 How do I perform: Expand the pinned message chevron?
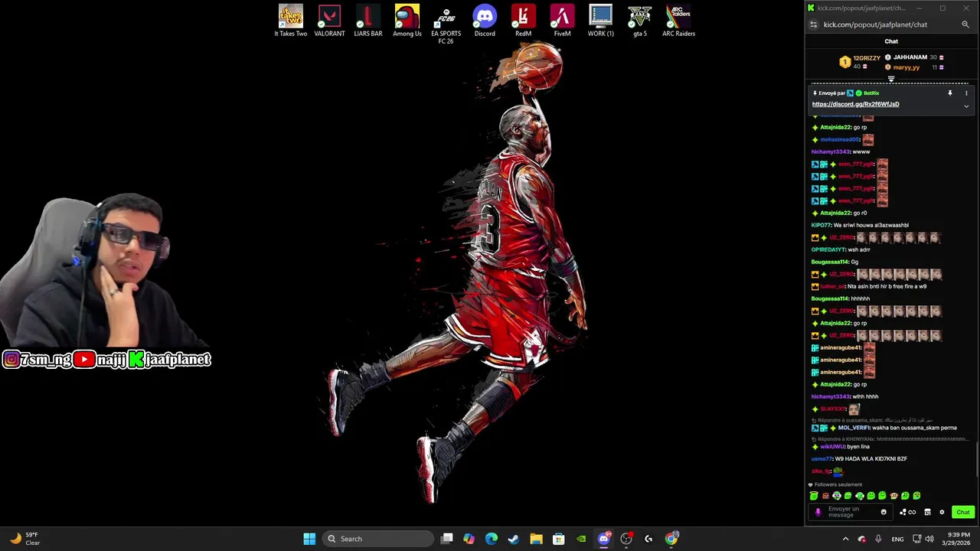(x=966, y=106)
